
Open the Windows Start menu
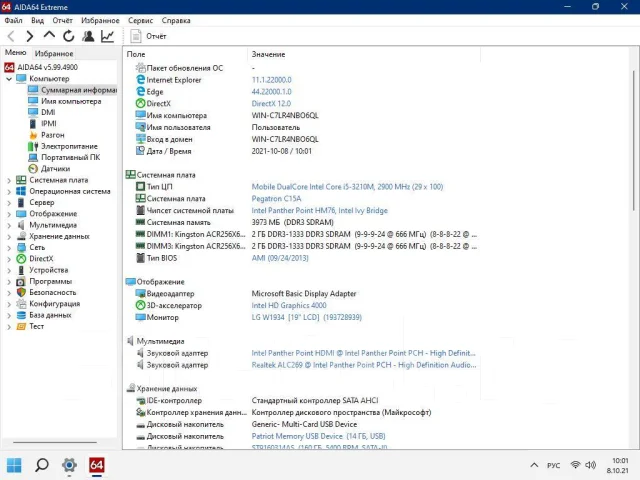14,465
